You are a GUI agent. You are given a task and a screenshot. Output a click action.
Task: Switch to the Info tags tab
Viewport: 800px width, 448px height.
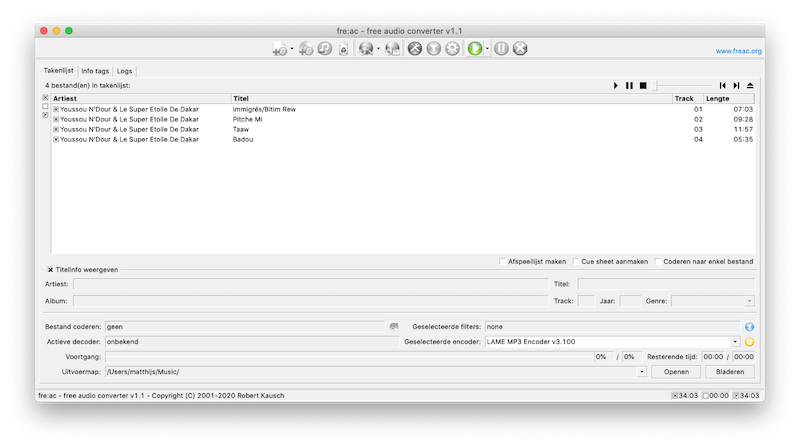click(95, 71)
